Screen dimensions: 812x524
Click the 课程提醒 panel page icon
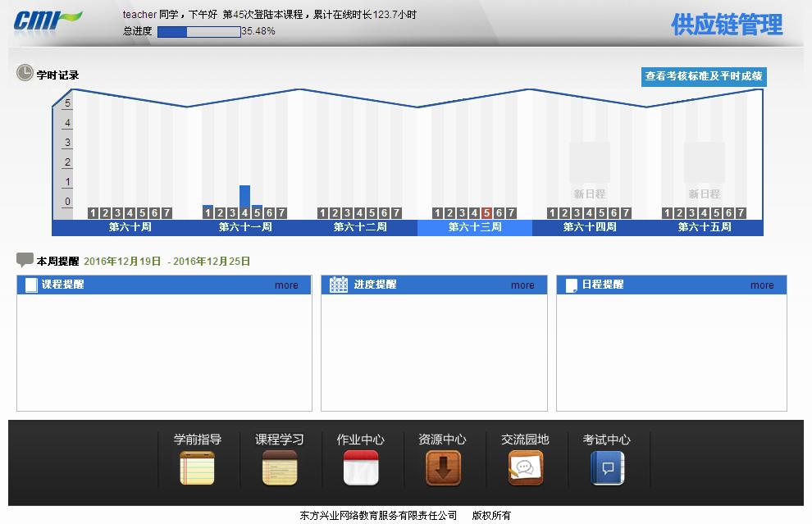[32, 285]
